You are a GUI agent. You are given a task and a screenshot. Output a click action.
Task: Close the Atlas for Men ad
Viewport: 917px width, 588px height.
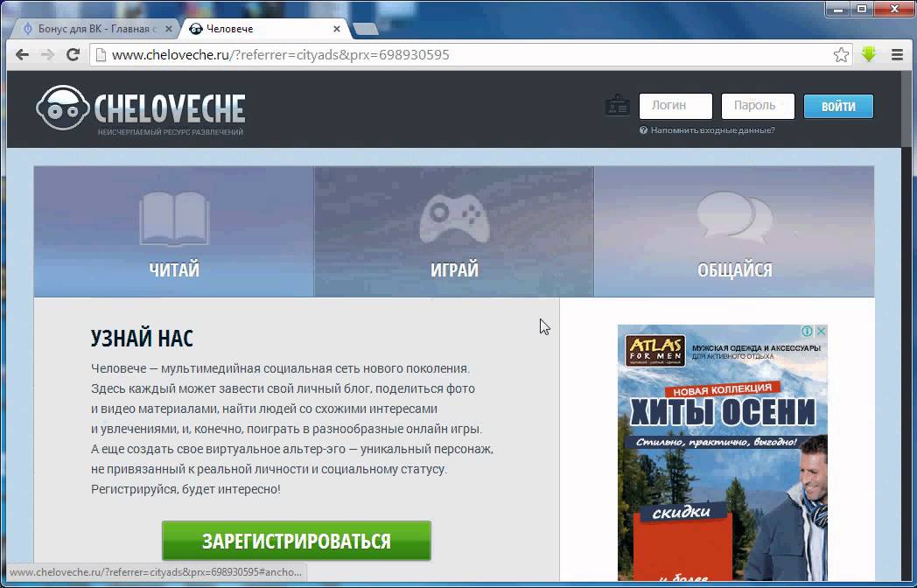[821, 331]
